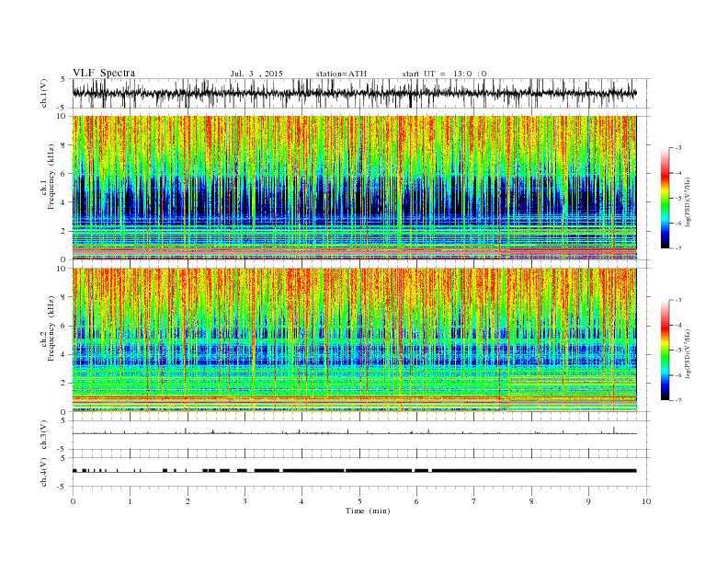Click the ch.2 spectrogram colorbar
Screen dimensions: 728x563
665,350
